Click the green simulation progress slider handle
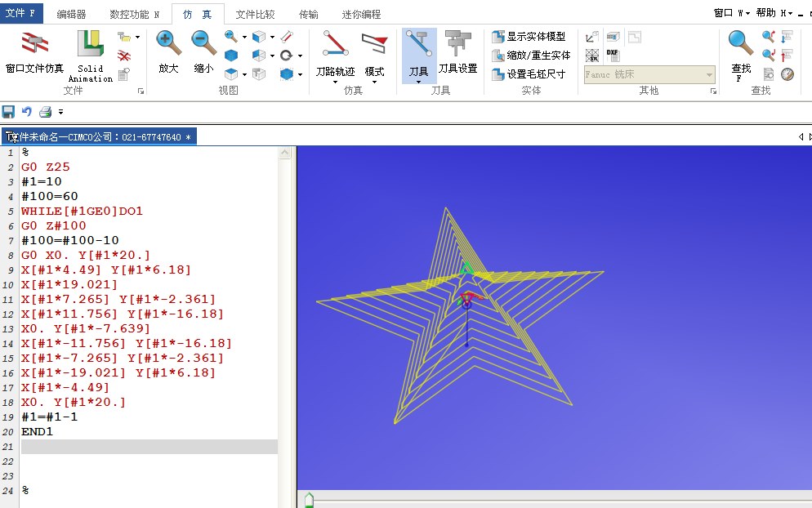The height and width of the screenshot is (508, 812). 309,500
